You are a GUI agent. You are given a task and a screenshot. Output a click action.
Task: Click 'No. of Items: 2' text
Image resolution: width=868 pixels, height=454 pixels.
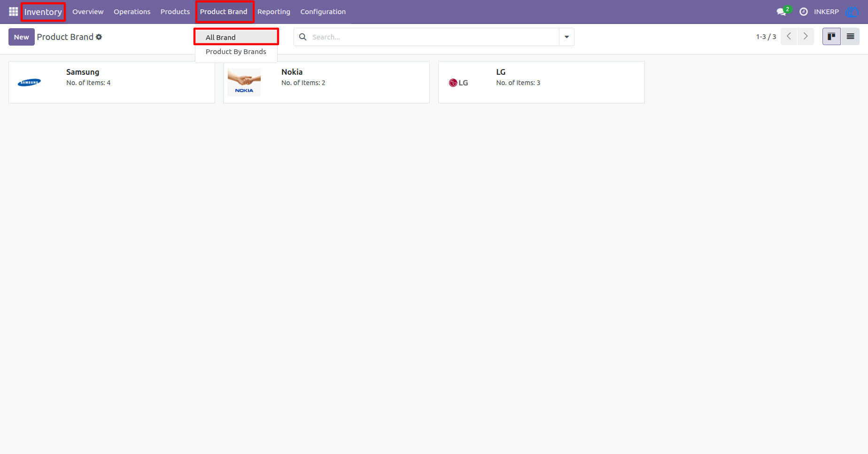pyautogui.click(x=303, y=83)
